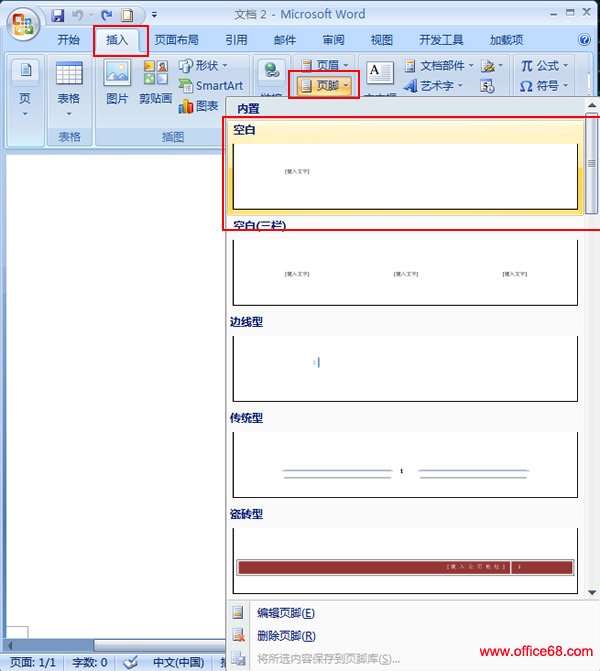The image size is (600, 671).
Task: Insert date and time icon
Action: pyautogui.click(x=487, y=86)
